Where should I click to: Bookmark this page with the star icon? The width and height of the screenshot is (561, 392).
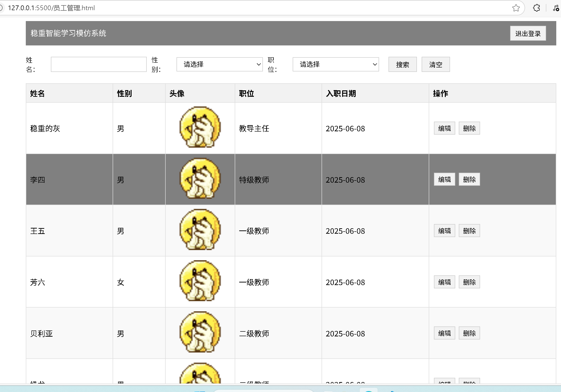click(x=516, y=8)
